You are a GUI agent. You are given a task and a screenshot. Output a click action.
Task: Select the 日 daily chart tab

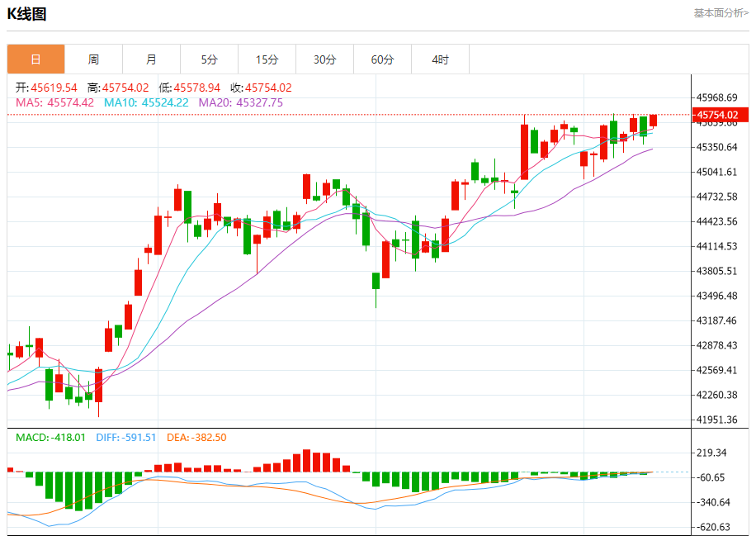click(x=35, y=59)
